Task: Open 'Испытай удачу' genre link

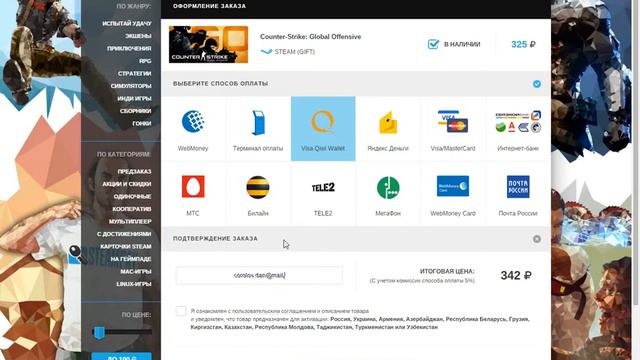Action: [x=127, y=24]
